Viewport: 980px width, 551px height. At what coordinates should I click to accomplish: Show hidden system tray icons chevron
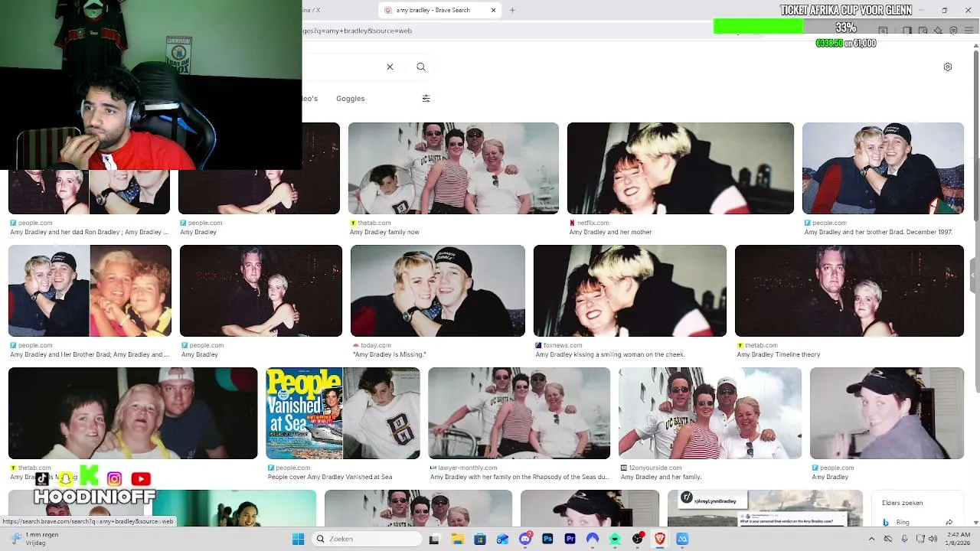[871, 539]
